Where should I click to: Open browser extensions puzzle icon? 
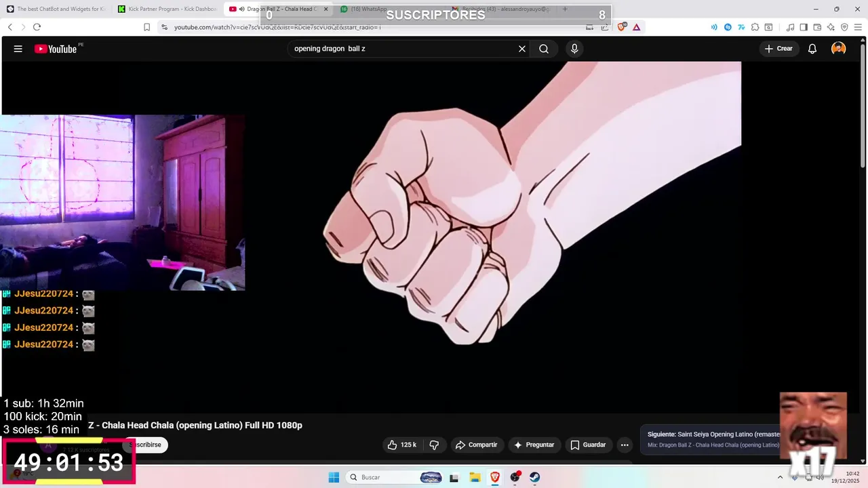pos(755,27)
